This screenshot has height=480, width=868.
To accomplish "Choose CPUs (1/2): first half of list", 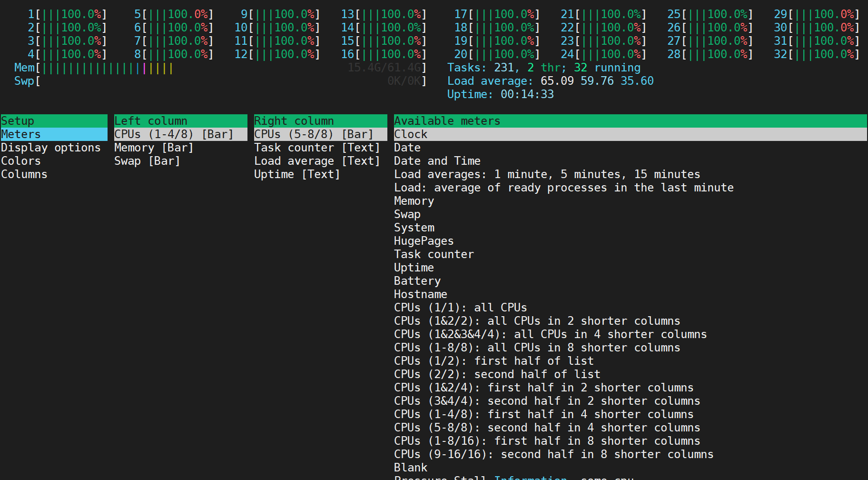I will point(494,361).
